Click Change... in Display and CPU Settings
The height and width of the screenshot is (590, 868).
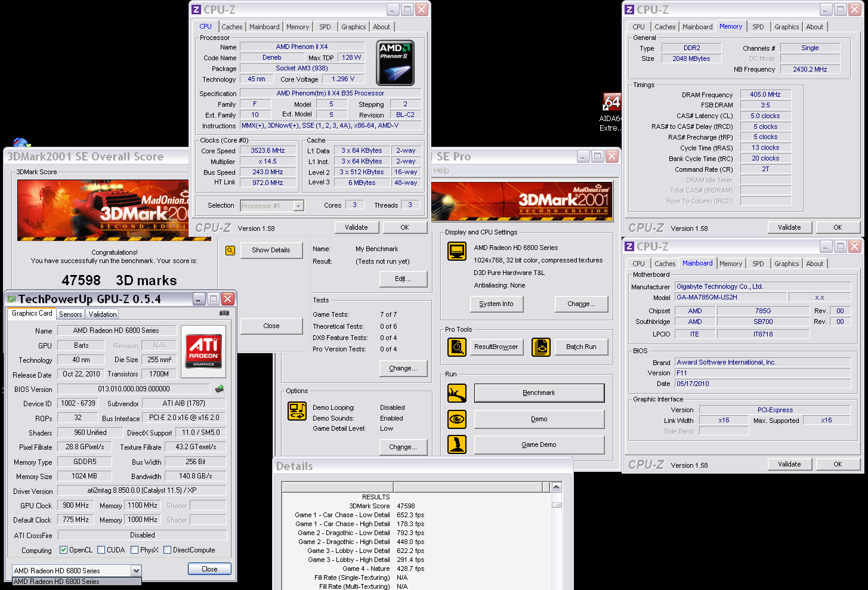[582, 304]
